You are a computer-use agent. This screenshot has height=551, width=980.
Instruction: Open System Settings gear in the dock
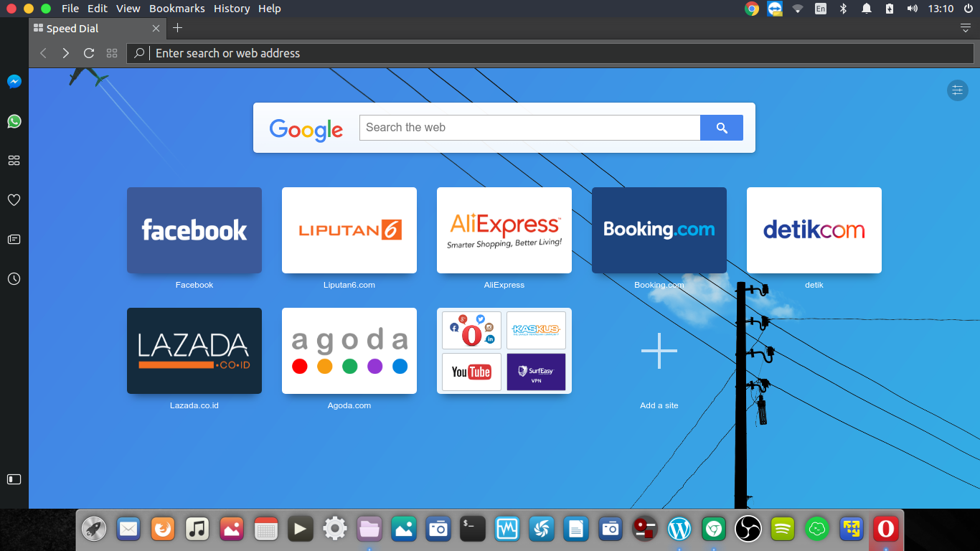[335, 529]
